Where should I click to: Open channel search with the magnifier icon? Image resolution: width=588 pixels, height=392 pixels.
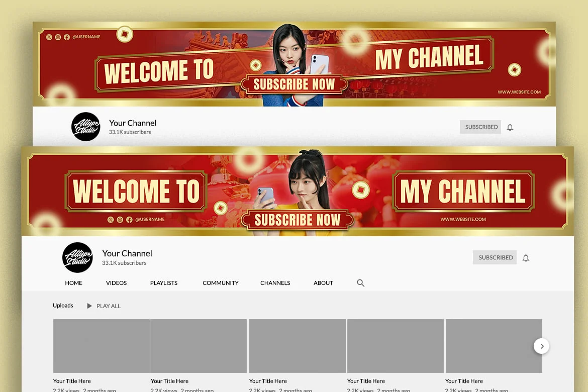360,283
